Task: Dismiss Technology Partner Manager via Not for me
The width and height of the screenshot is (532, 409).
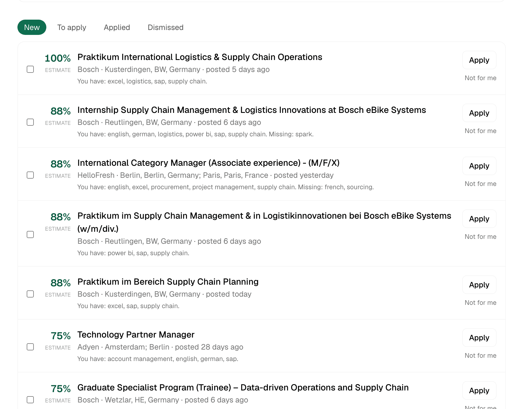Action: click(x=480, y=356)
